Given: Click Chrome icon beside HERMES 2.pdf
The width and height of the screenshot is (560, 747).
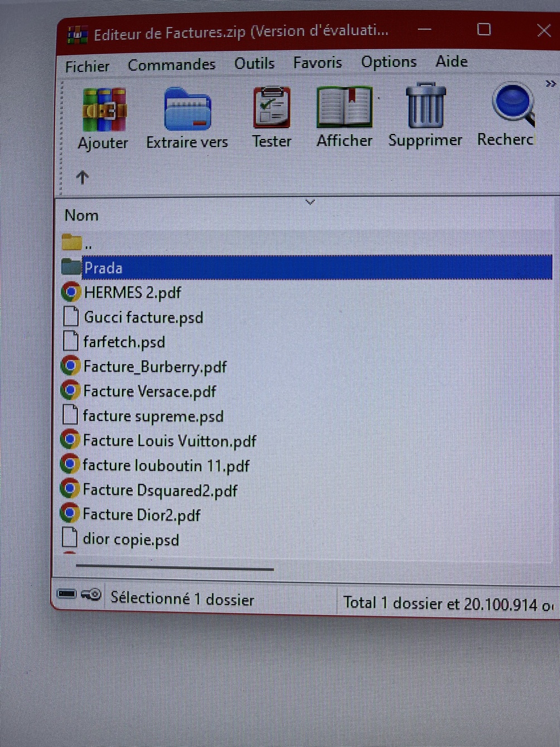Looking at the screenshot, I should [x=71, y=292].
